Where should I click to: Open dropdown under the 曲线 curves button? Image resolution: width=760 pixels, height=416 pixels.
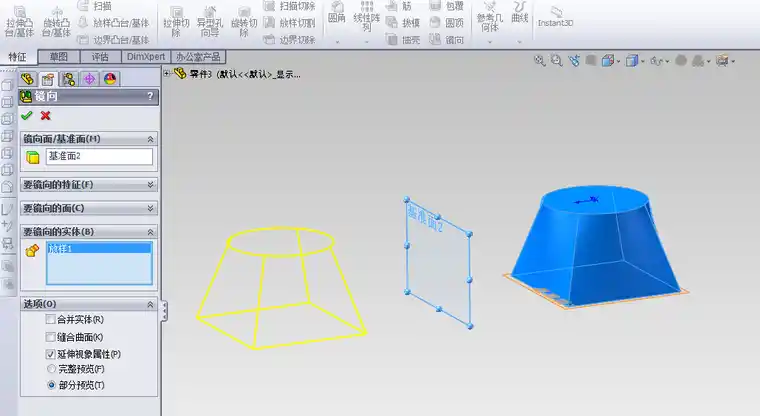tap(520, 42)
